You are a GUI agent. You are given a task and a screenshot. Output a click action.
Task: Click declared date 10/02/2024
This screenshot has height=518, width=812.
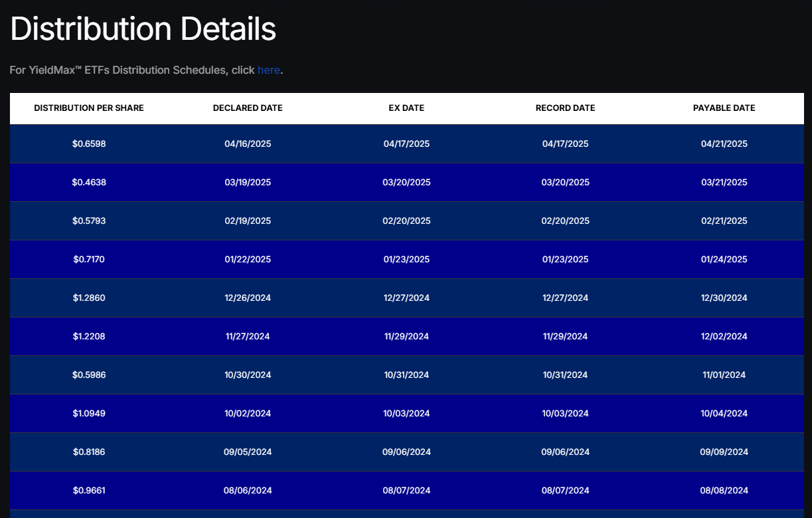(248, 413)
